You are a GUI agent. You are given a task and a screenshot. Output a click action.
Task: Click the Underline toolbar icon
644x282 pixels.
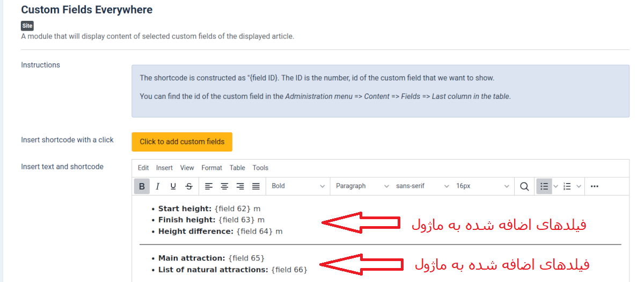click(173, 186)
